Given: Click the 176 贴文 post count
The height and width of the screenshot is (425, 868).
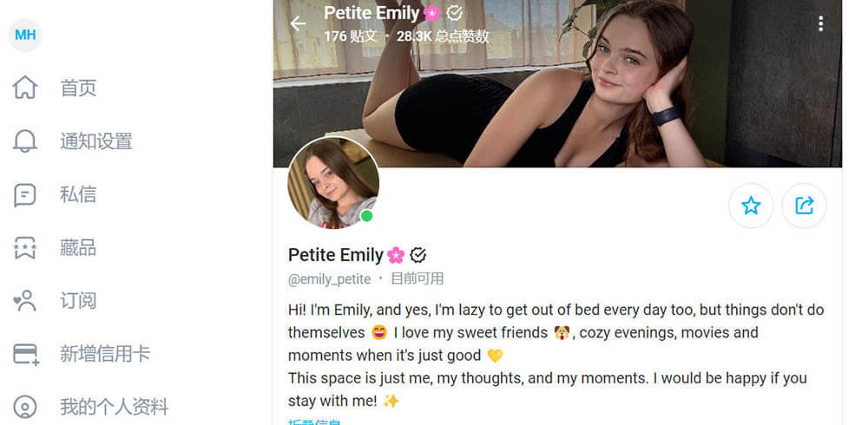Looking at the screenshot, I should 351,36.
